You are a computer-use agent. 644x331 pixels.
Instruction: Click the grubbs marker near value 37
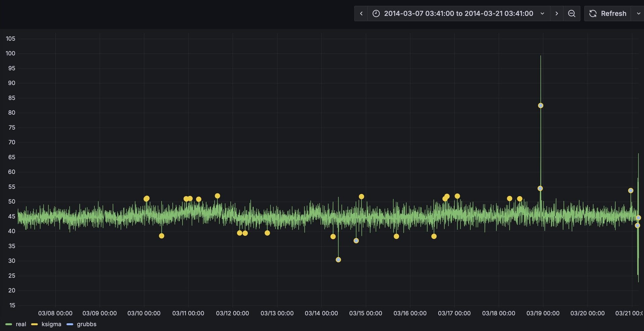pos(356,241)
